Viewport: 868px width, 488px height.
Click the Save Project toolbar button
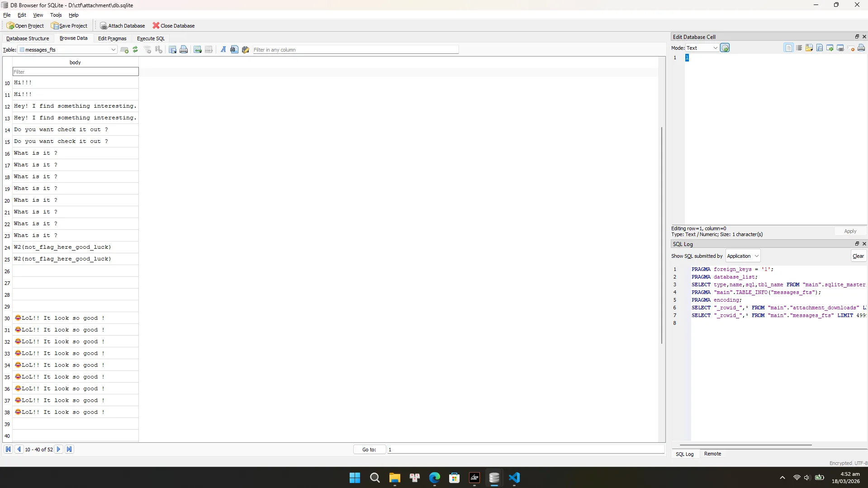coord(69,26)
